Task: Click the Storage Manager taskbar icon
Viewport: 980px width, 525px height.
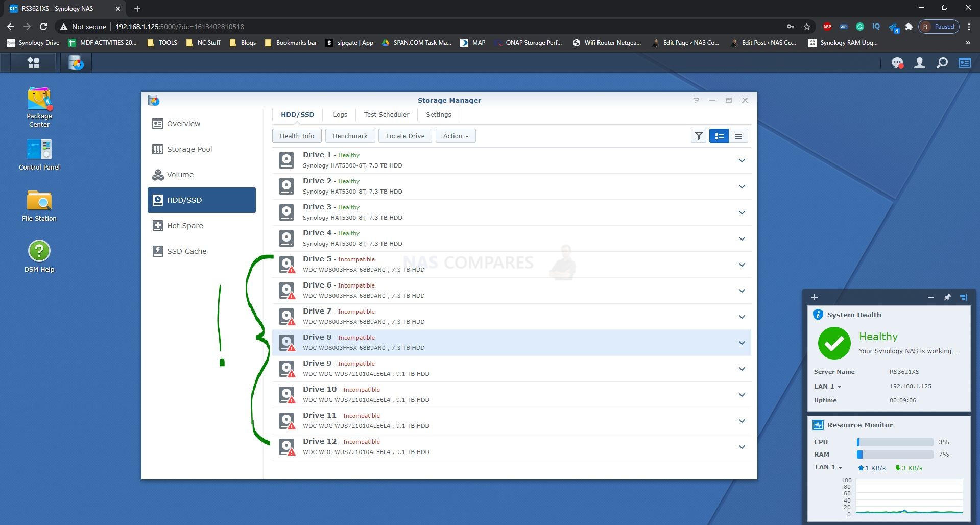Action: pyautogui.click(x=76, y=63)
